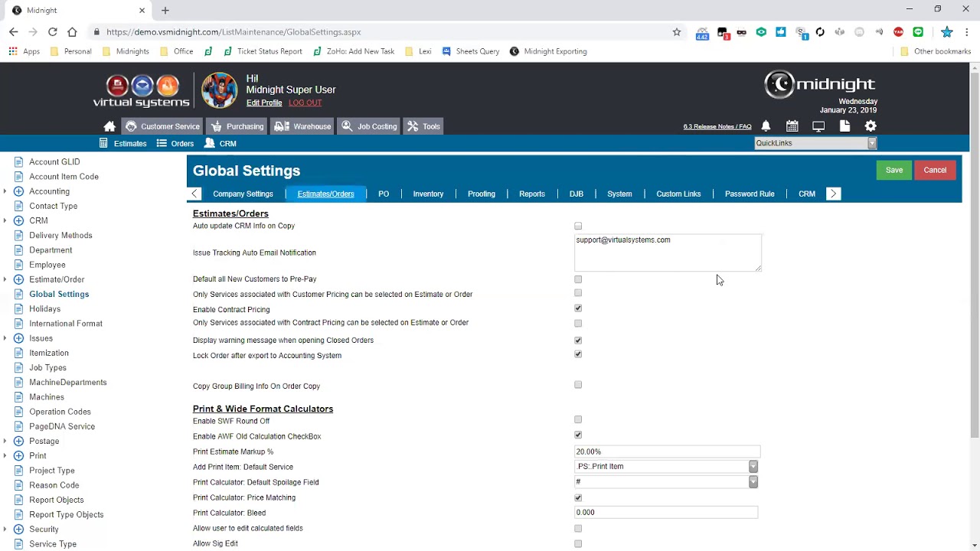Open the browser home page icon

(72, 32)
